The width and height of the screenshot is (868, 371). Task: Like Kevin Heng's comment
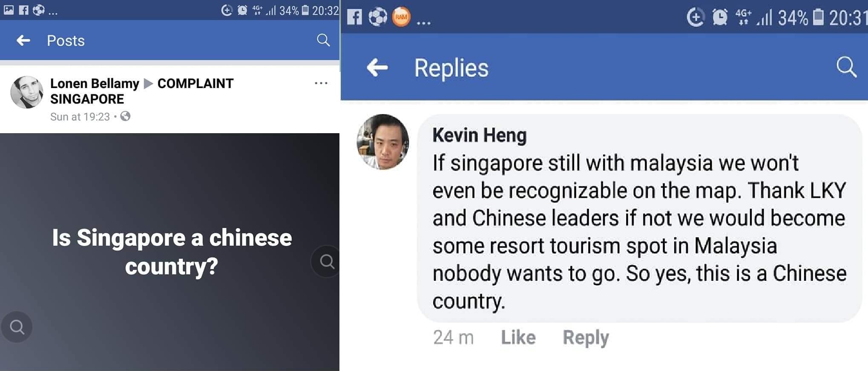pyautogui.click(x=518, y=337)
